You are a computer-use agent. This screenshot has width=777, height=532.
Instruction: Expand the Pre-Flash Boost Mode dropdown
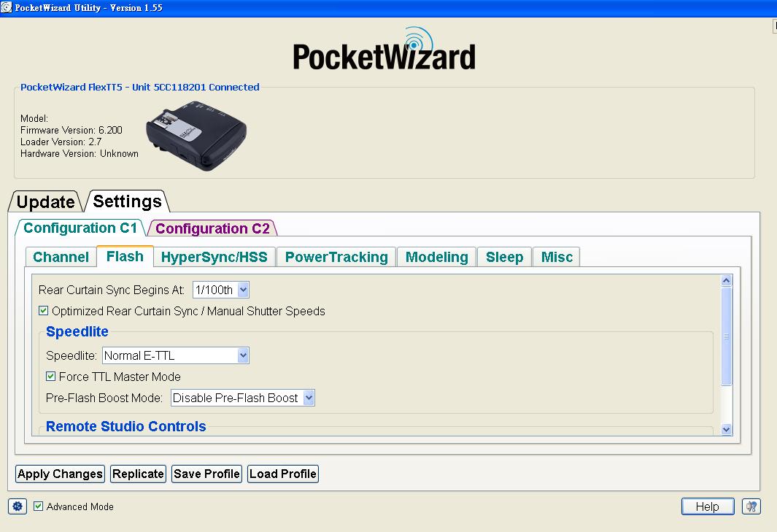tap(242, 398)
